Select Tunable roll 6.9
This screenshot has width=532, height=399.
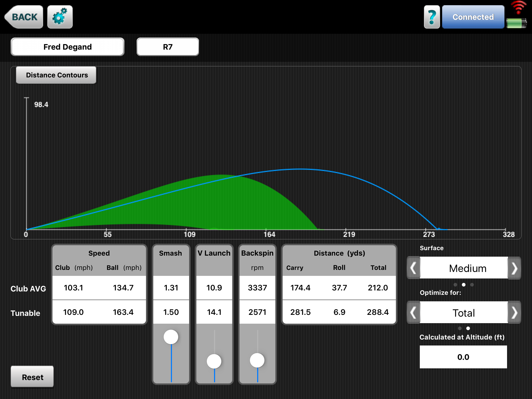tap(339, 312)
